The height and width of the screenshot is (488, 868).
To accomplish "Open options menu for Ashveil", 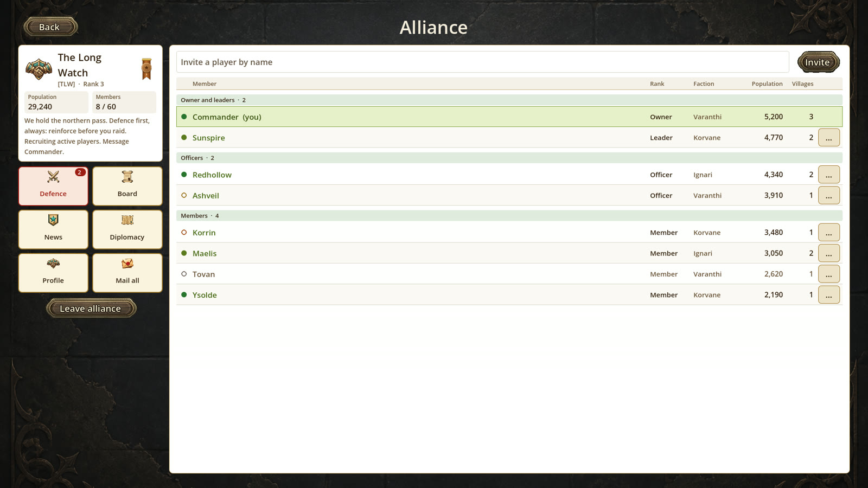I will click(x=829, y=195).
